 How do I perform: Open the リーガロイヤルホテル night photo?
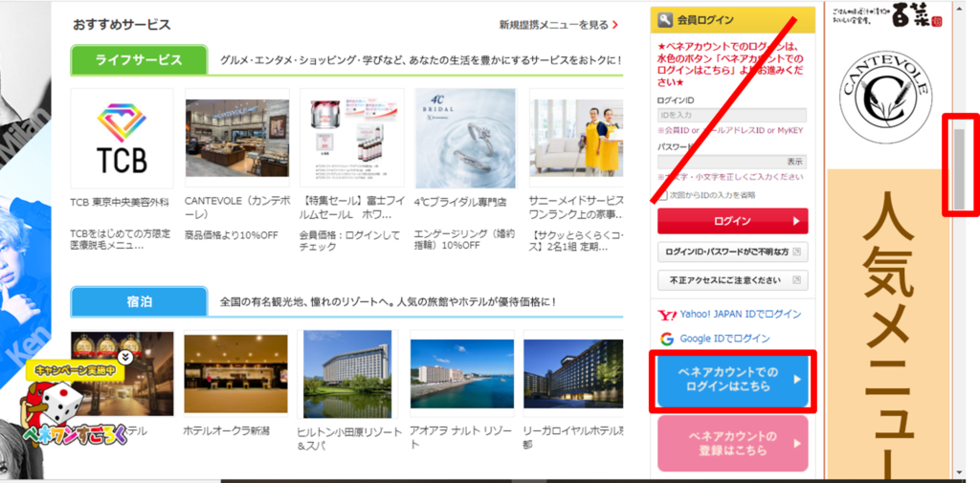point(573,373)
